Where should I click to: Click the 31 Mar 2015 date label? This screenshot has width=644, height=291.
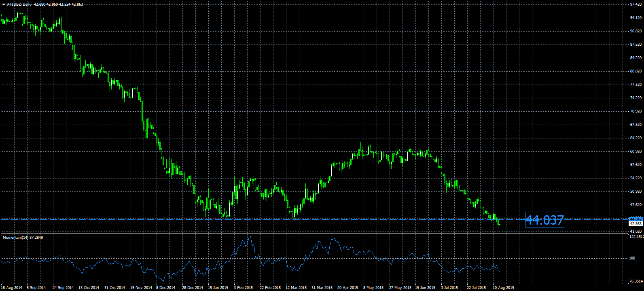pyautogui.click(x=322, y=288)
